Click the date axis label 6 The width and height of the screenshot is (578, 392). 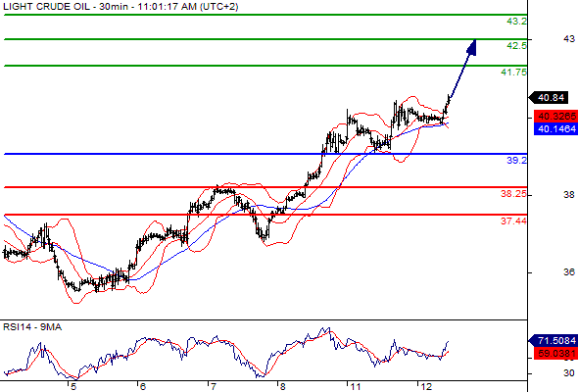[x=142, y=387]
